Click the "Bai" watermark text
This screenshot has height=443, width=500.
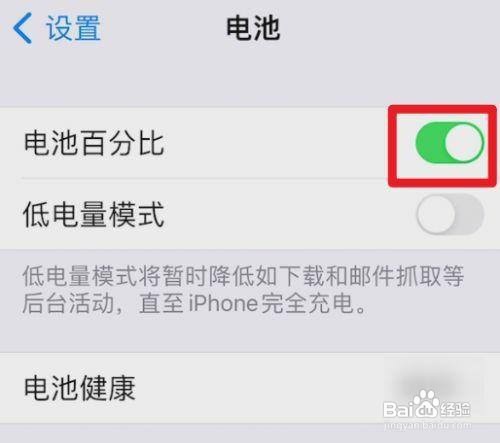click(x=397, y=410)
